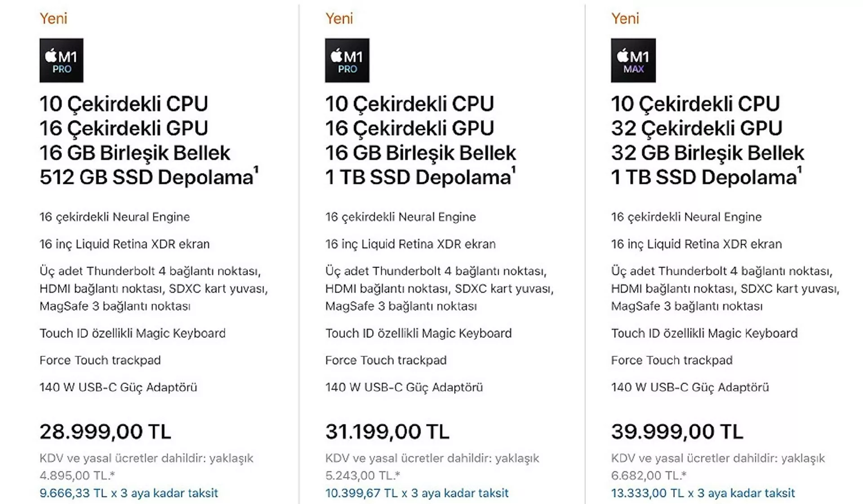Click the Yeni label above the 512 GB model
Screen dimensions: 863x504
tap(53, 18)
